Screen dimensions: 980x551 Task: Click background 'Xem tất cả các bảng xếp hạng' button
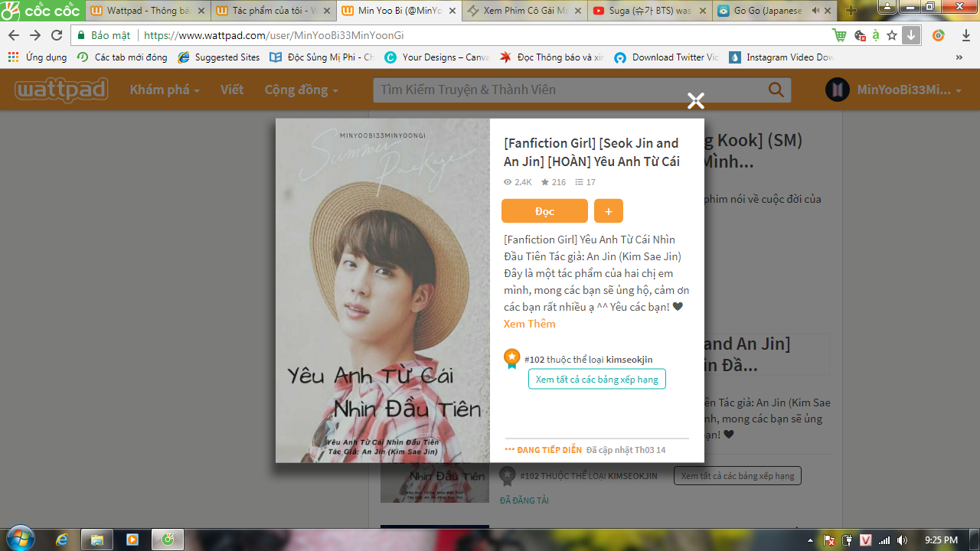(737, 476)
